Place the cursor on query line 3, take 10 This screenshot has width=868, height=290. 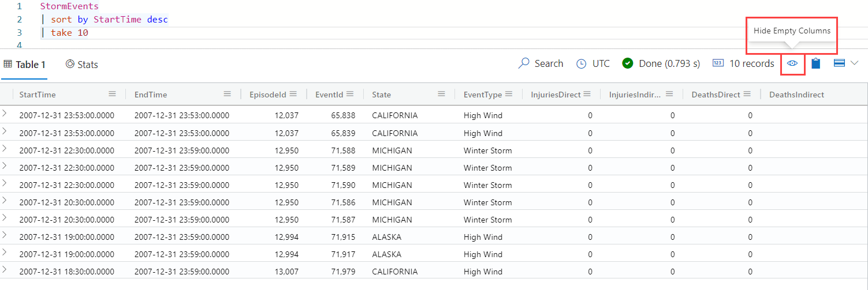69,33
